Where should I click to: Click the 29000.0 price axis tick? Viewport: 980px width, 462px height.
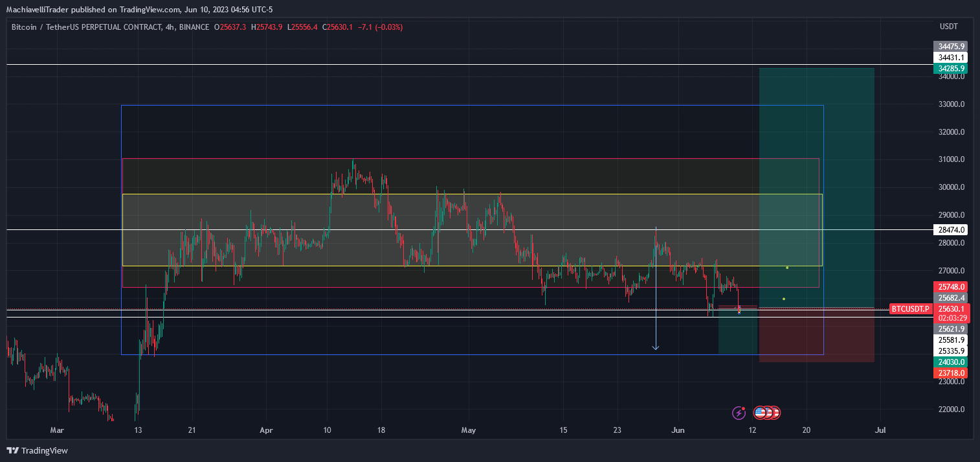point(951,215)
